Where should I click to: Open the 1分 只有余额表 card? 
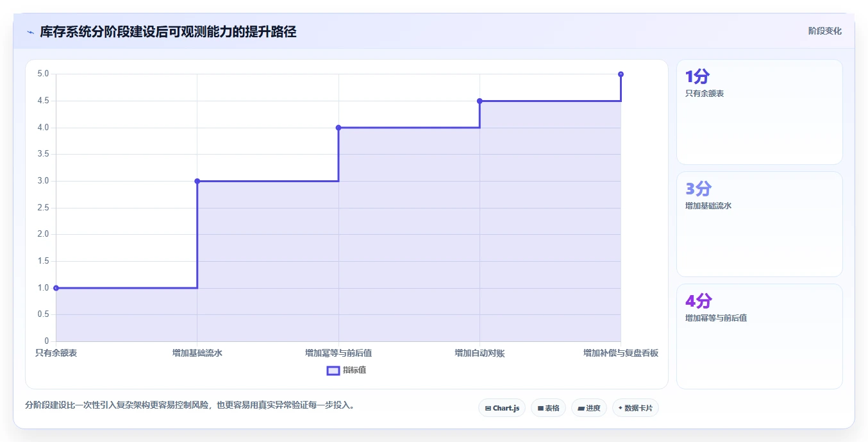[760, 112]
